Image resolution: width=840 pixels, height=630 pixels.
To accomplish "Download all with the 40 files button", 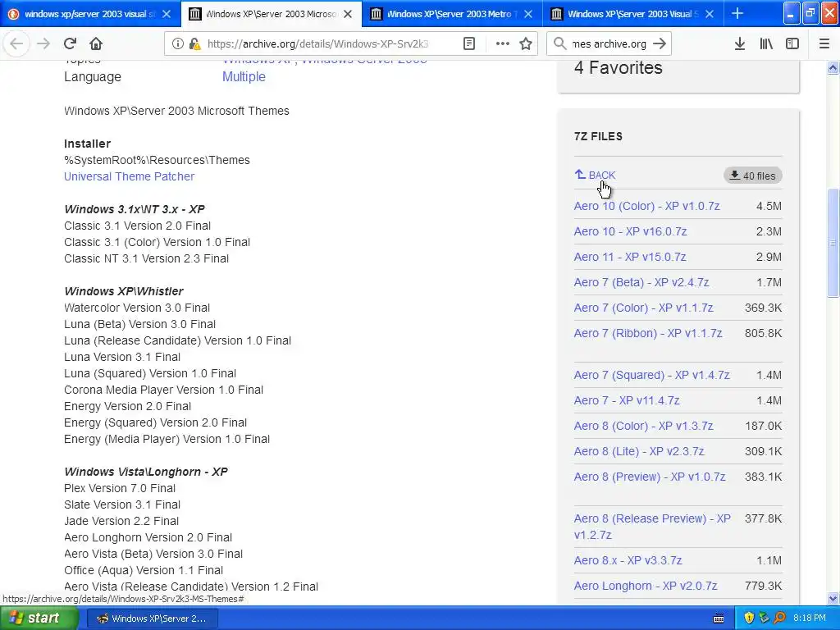I will coord(753,176).
